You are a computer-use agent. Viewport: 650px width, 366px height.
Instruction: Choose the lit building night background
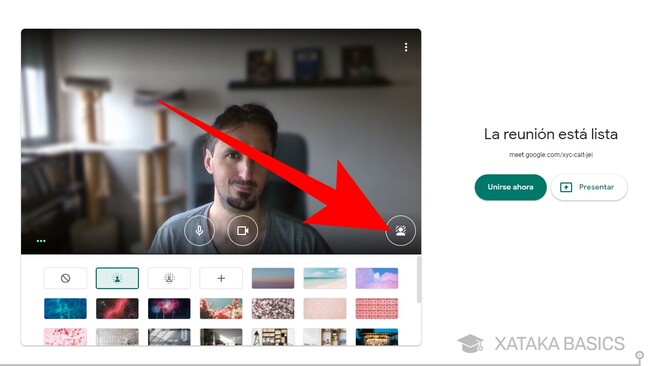[377, 337]
